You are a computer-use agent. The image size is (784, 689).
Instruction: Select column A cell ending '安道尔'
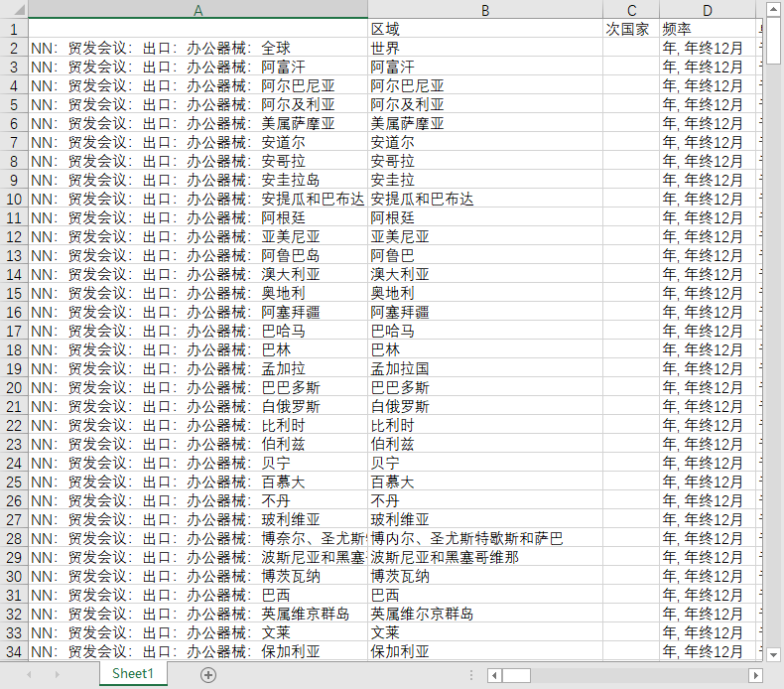[x=198, y=143]
